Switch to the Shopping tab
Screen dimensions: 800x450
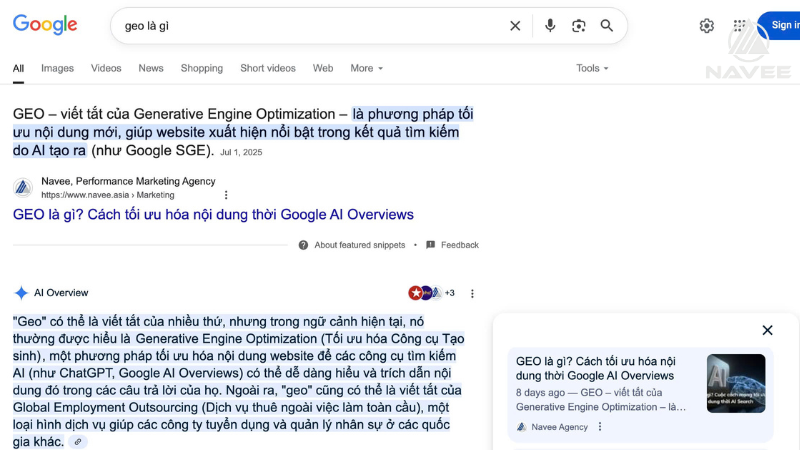click(x=202, y=68)
